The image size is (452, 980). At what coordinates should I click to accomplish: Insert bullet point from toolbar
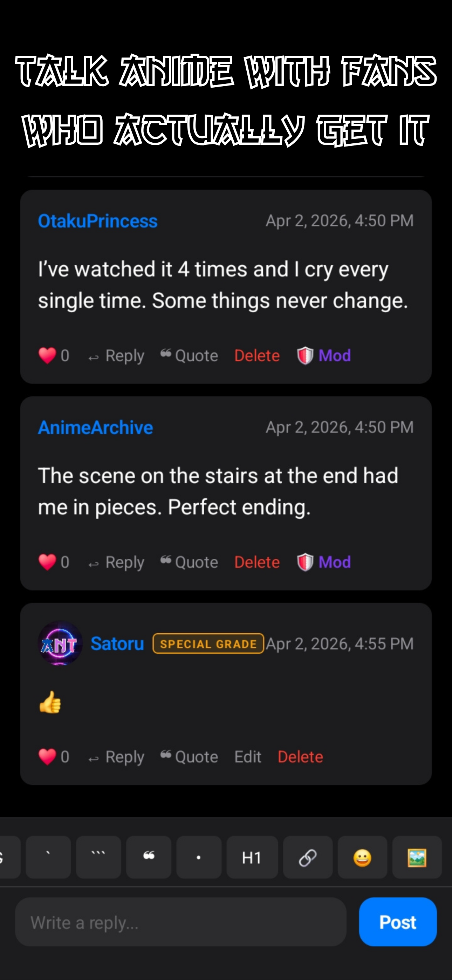coord(199,857)
